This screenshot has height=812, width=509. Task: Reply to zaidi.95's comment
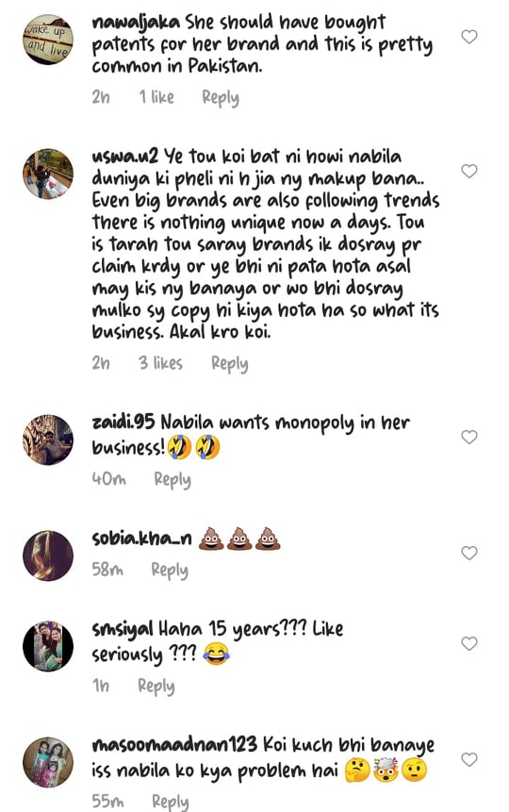coord(172,479)
